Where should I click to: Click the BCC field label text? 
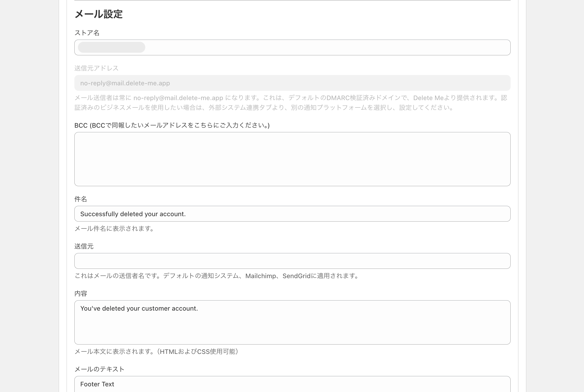coord(172,125)
